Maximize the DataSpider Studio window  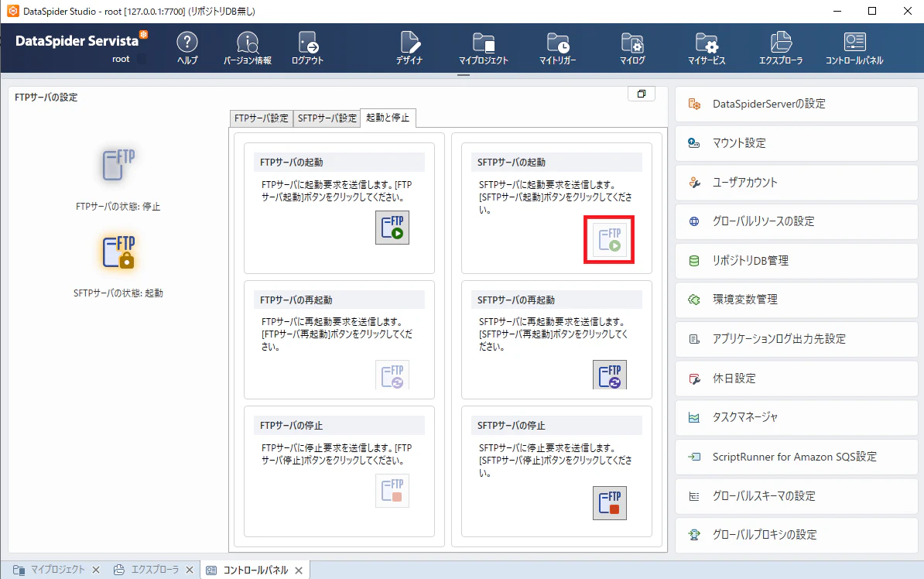pos(872,11)
